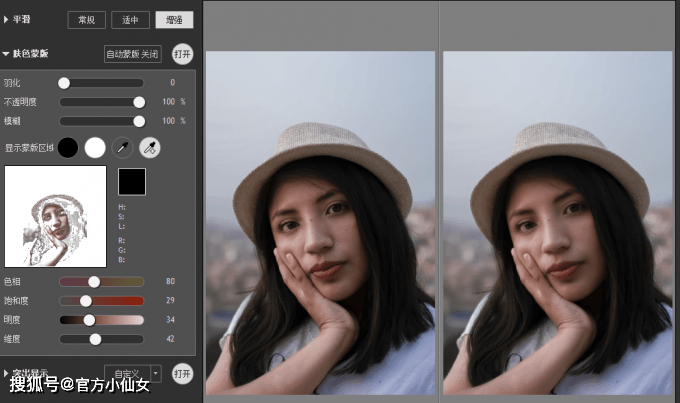Click the 平滑 section title
This screenshot has height=403, width=680.
(x=21, y=20)
